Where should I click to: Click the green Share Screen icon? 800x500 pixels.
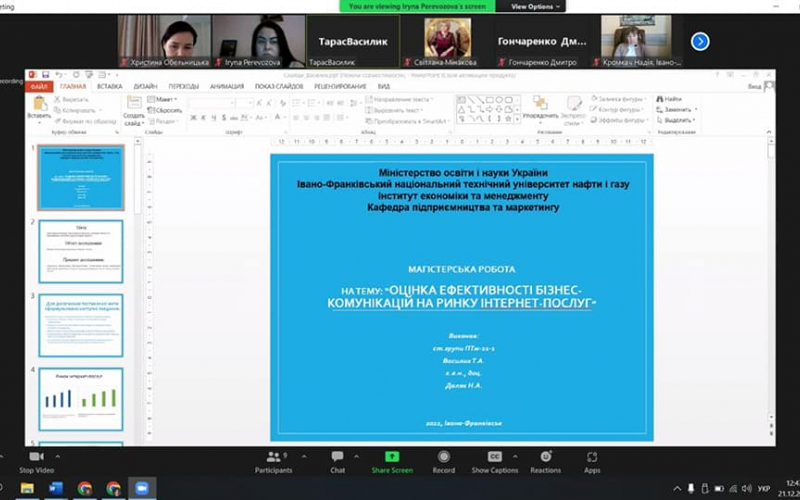click(392, 457)
